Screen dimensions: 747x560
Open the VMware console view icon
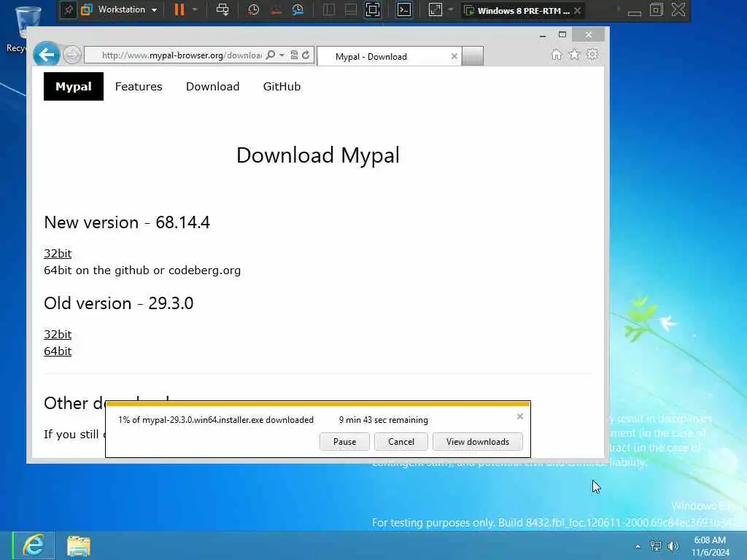(x=404, y=10)
